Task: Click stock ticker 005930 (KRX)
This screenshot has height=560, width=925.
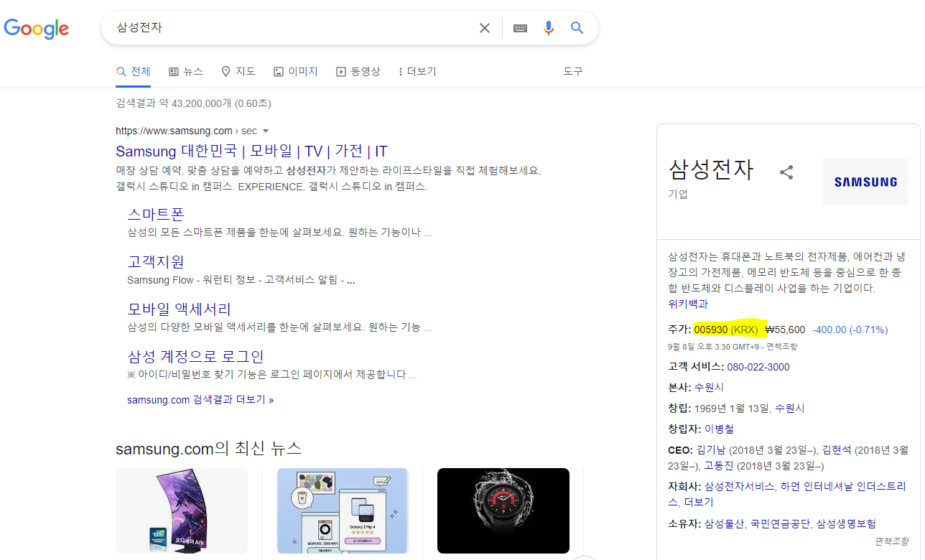Action: pyautogui.click(x=726, y=330)
